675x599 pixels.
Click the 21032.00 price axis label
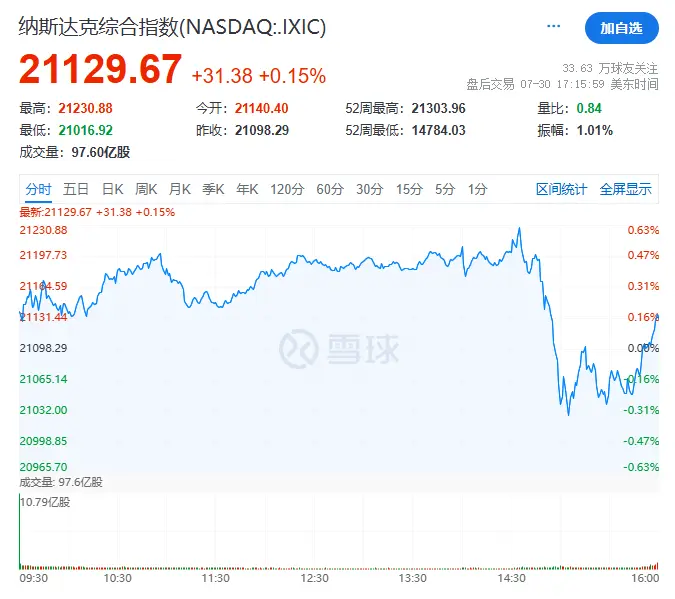(x=43, y=410)
